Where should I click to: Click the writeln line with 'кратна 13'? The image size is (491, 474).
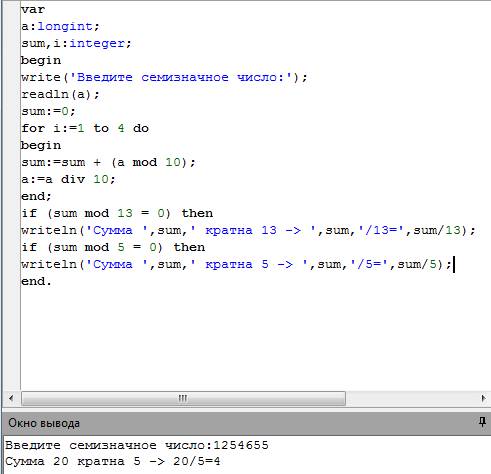(248, 230)
